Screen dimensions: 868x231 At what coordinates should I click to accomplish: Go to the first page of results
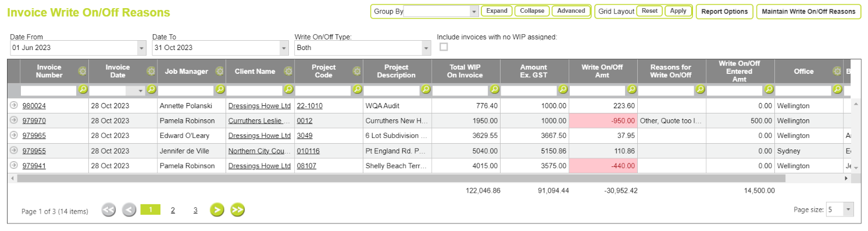[x=109, y=210]
